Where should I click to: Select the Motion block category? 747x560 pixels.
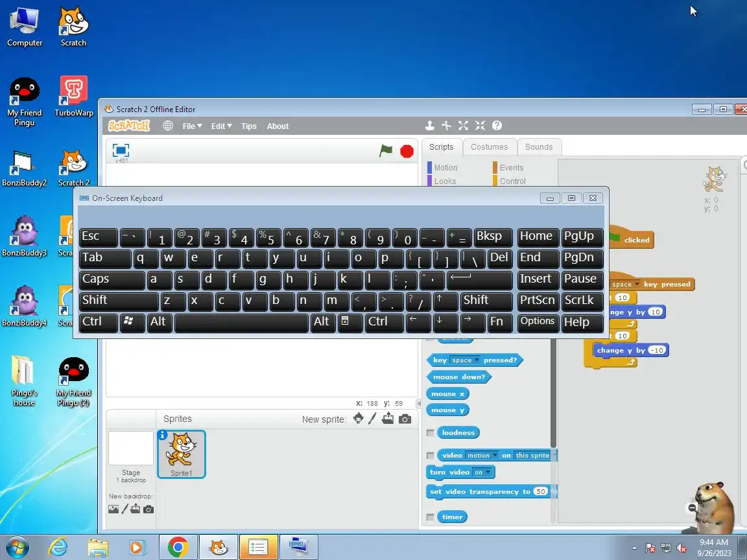pos(445,168)
